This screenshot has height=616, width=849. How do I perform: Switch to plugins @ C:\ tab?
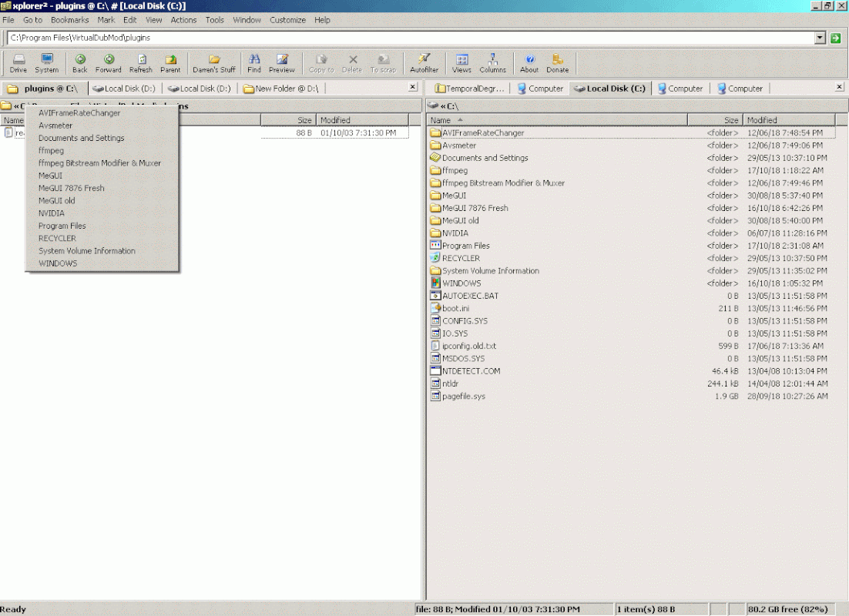pos(43,89)
